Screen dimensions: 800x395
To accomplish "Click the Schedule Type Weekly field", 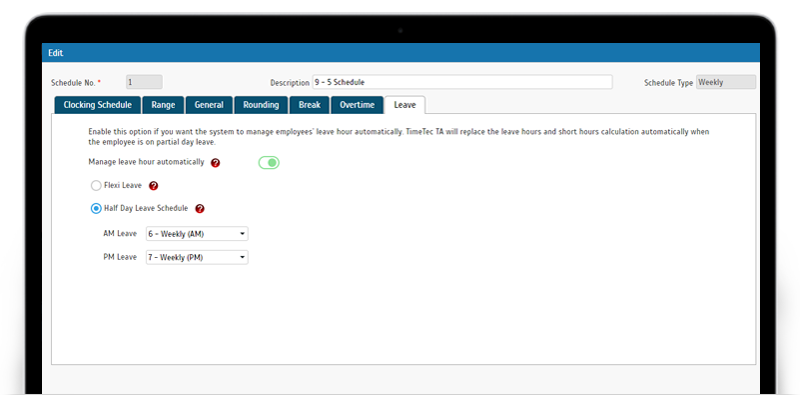I will click(x=726, y=82).
